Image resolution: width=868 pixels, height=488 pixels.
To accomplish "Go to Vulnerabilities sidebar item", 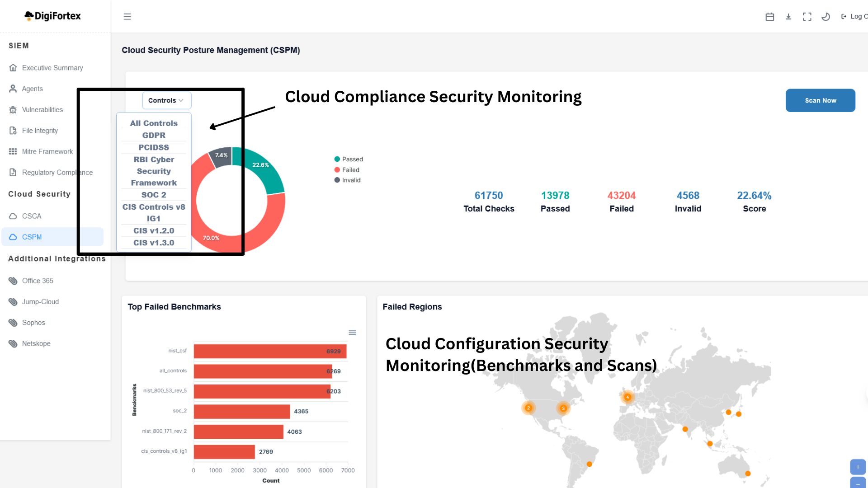I will pos(42,110).
